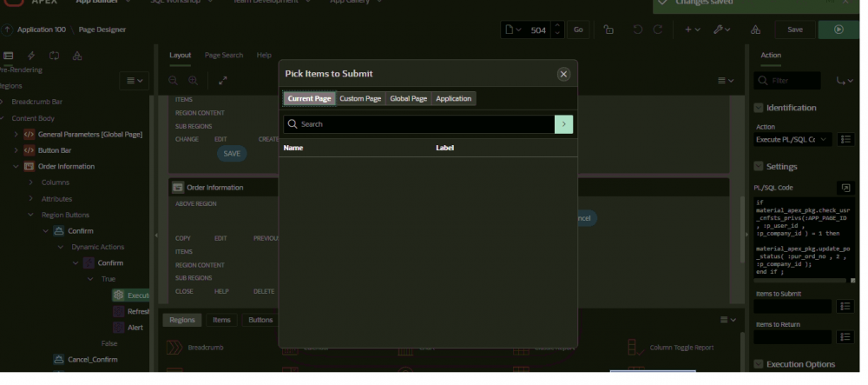The image size is (868, 385).
Task: Click the page lock icon
Action: click(x=608, y=30)
